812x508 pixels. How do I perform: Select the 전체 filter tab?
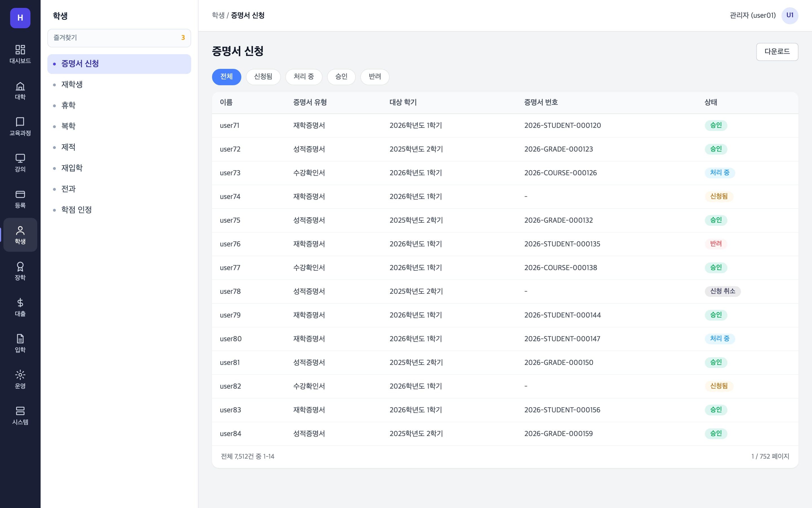coord(226,76)
